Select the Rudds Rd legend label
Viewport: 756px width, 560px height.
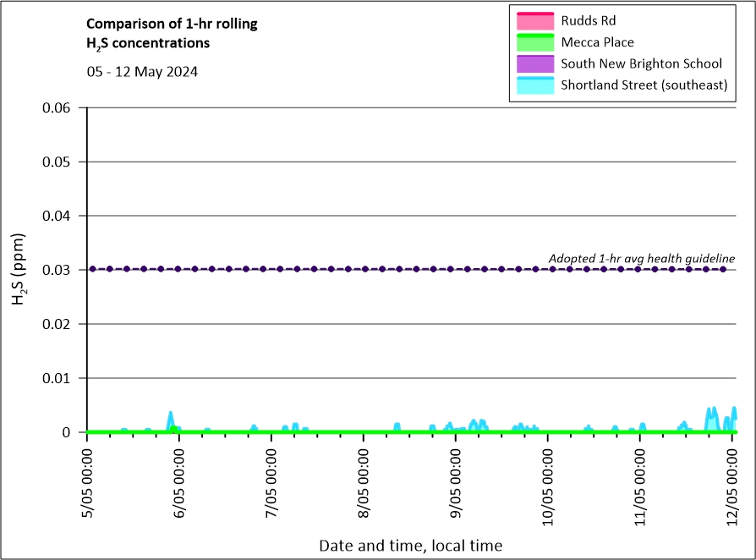click(x=589, y=20)
